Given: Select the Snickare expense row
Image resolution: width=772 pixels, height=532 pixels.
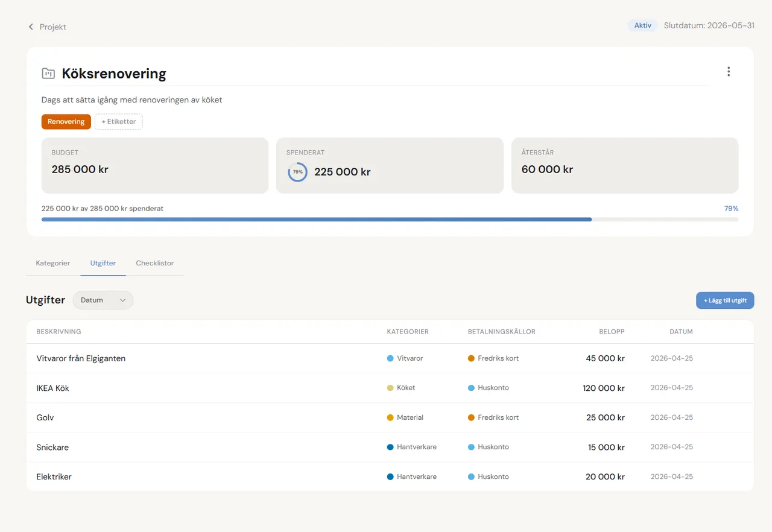Looking at the screenshot, I should [x=390, y=447].
